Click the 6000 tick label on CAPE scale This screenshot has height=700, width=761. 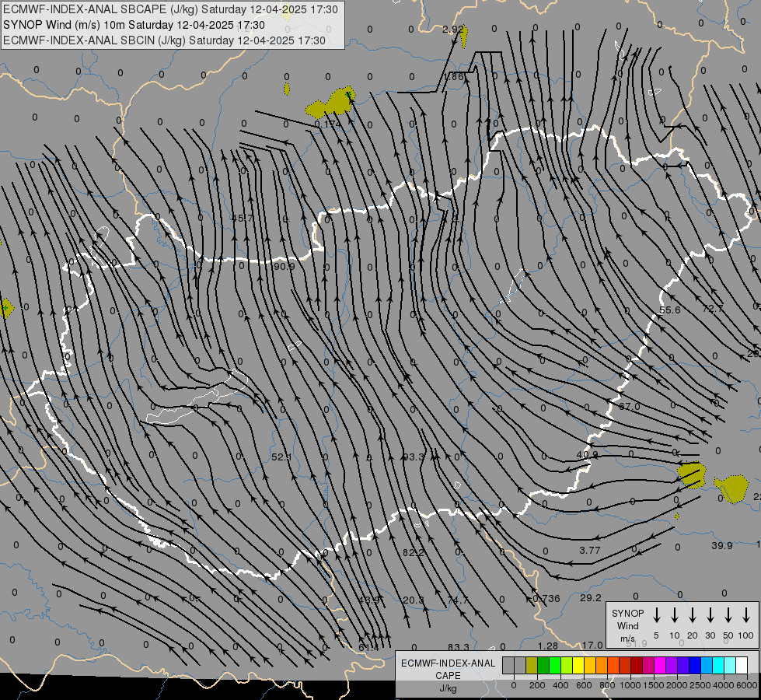tap(746, 685)
